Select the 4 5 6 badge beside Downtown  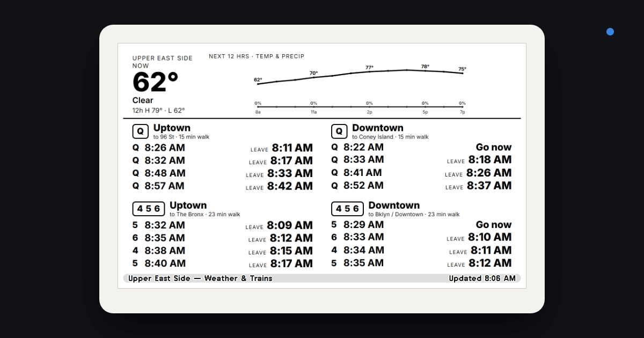point(347,209)
